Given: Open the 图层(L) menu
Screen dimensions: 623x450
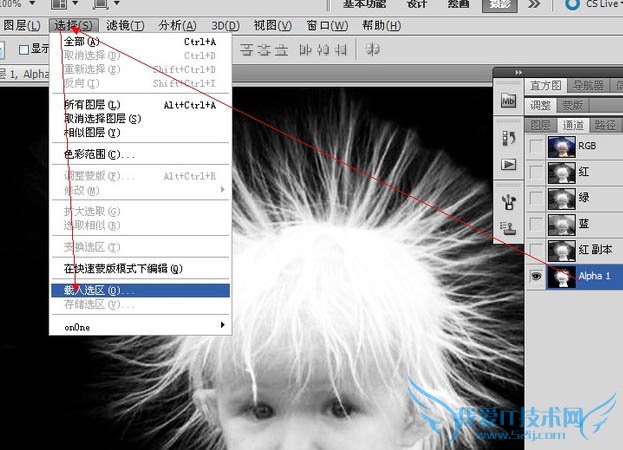Looking at the screenshot, I should click(x=22, y=26).
